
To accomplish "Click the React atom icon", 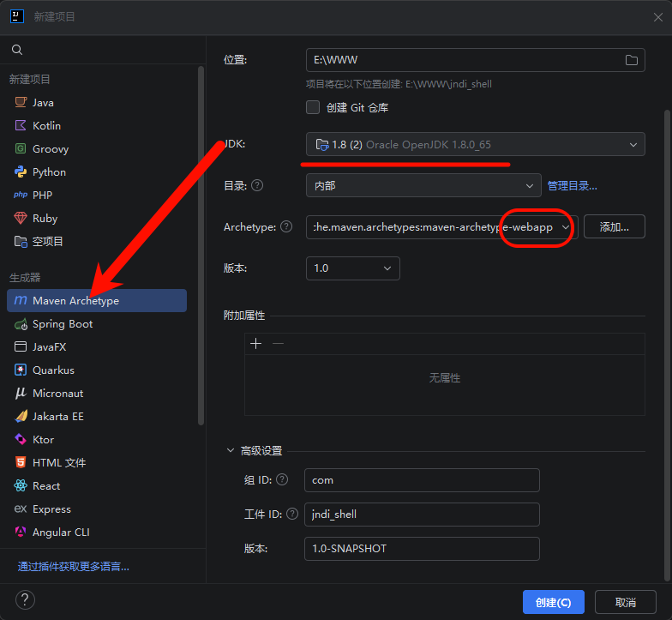I will coord(21,485).
